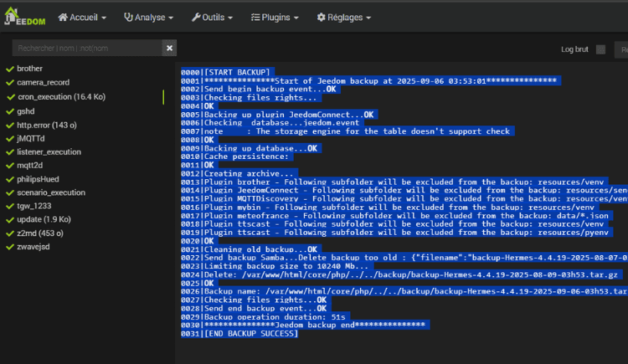Click the green check beside tgw_1233
Image resolution: width=628 pixels, height=364 pixels.
[10, 208]
